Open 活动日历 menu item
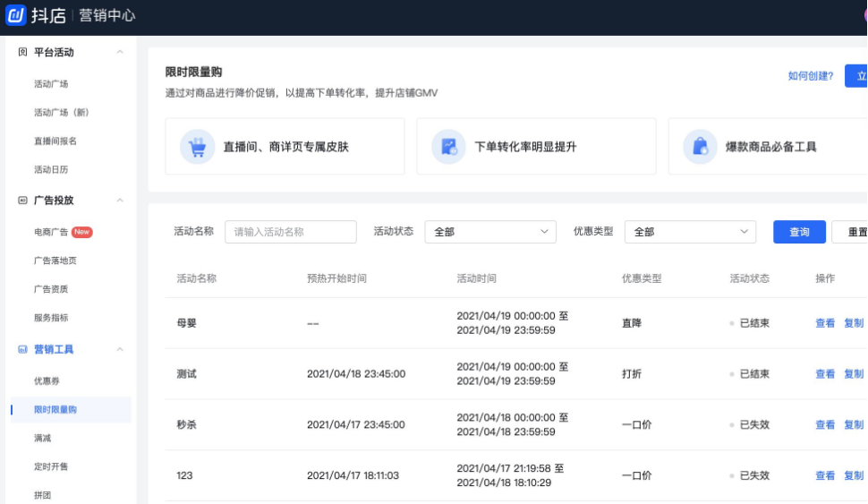Viewport: 868px width, 504px height. pos(51,169)
